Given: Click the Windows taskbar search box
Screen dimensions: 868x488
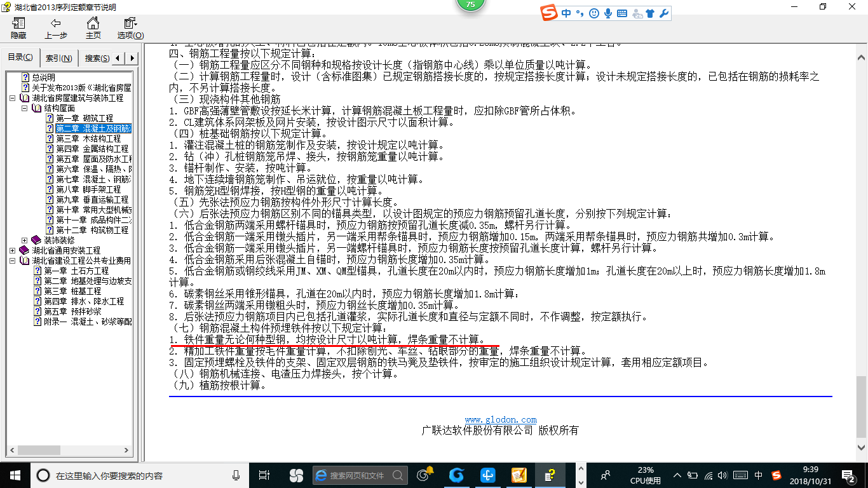Looking at the screenshot, I should pyautogui.click(x=139, y=475).
